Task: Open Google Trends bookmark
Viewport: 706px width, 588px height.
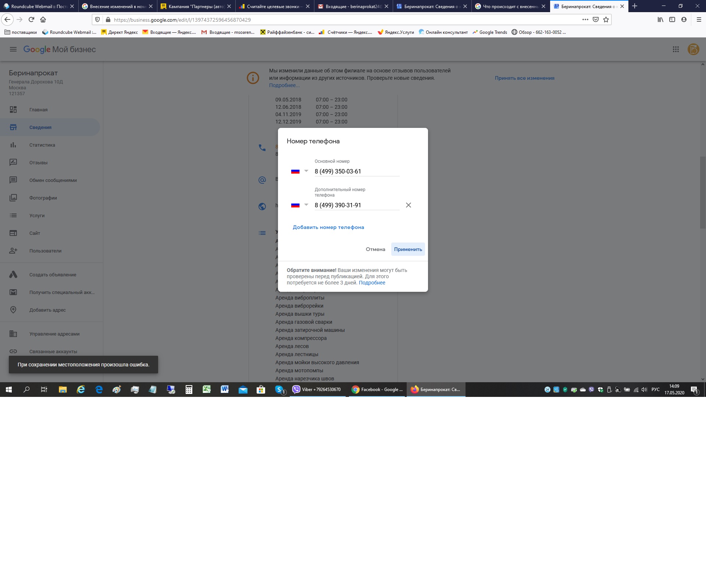Action: [x=490, y=32]
